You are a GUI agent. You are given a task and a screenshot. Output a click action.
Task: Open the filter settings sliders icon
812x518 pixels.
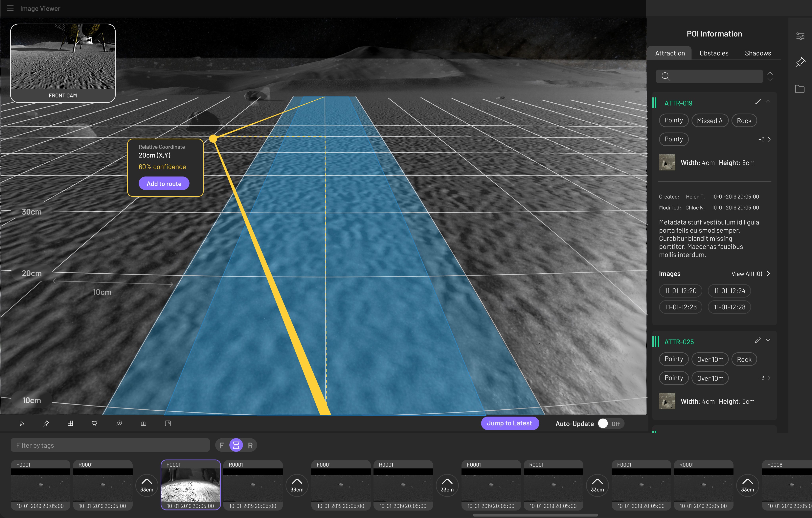tap(800, 36)
